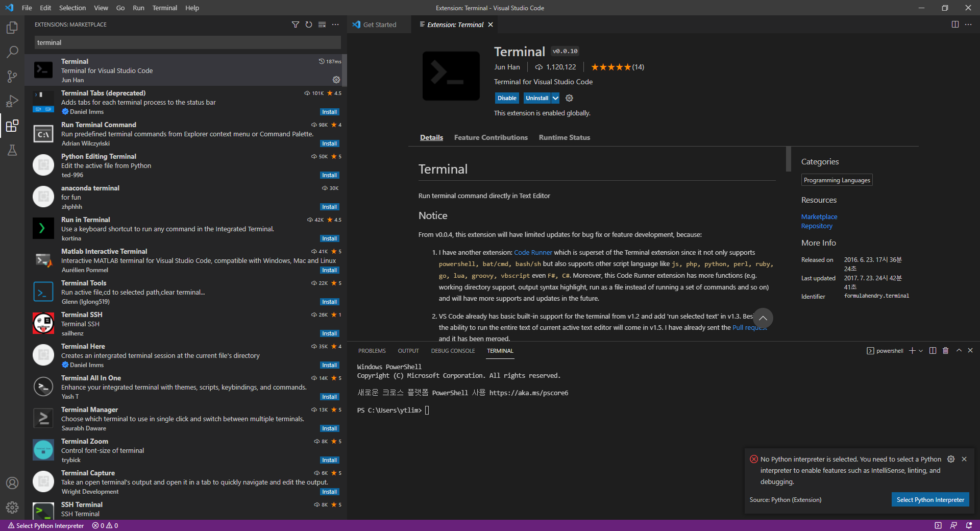Open Marketplace resource link

tap(819, 217)
